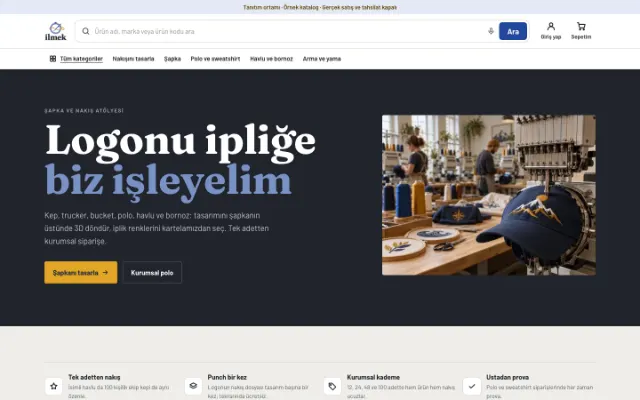Go to Nakışını tasarla page

(133, 59)
